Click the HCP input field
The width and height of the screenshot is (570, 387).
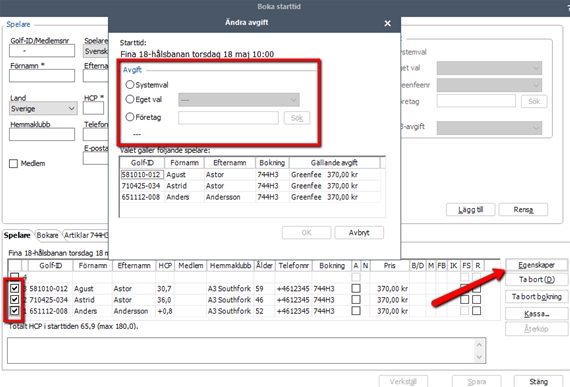(93, 108)
